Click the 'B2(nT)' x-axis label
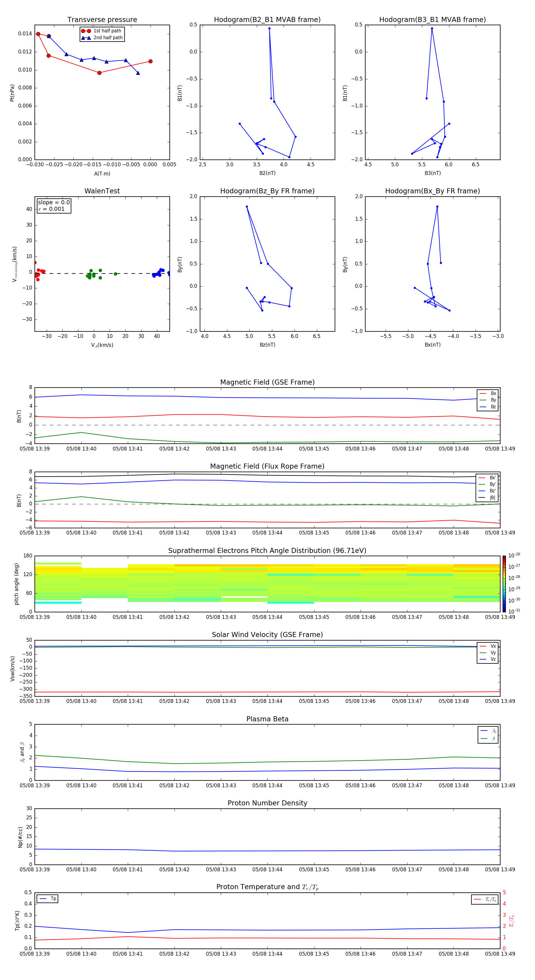The image size is (535, 980). 267,173
